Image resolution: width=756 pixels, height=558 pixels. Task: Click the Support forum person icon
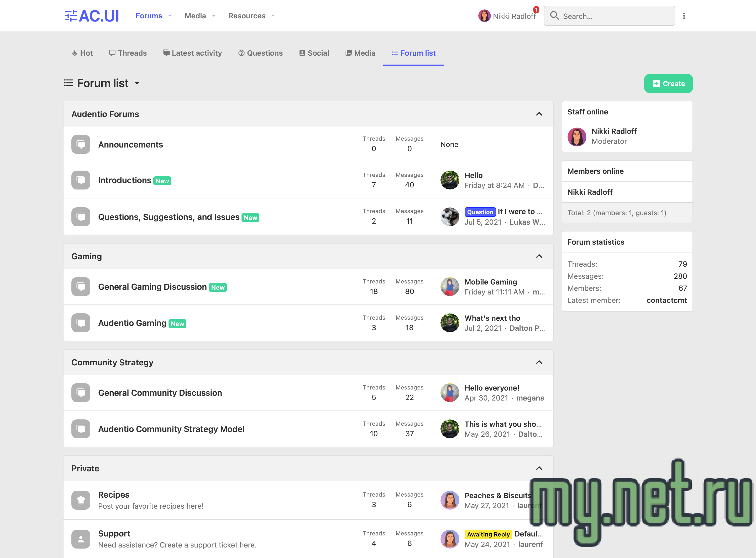pos(81,539)
